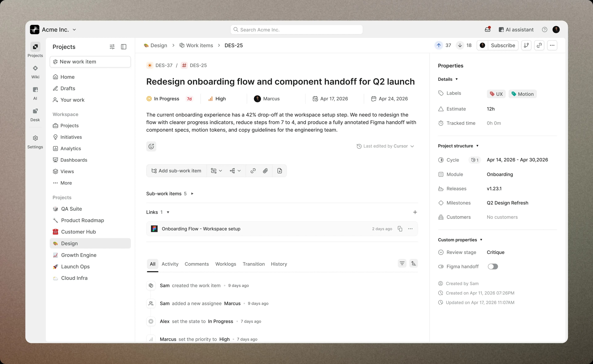Open the header more options ellipsis

coord(552,45)
